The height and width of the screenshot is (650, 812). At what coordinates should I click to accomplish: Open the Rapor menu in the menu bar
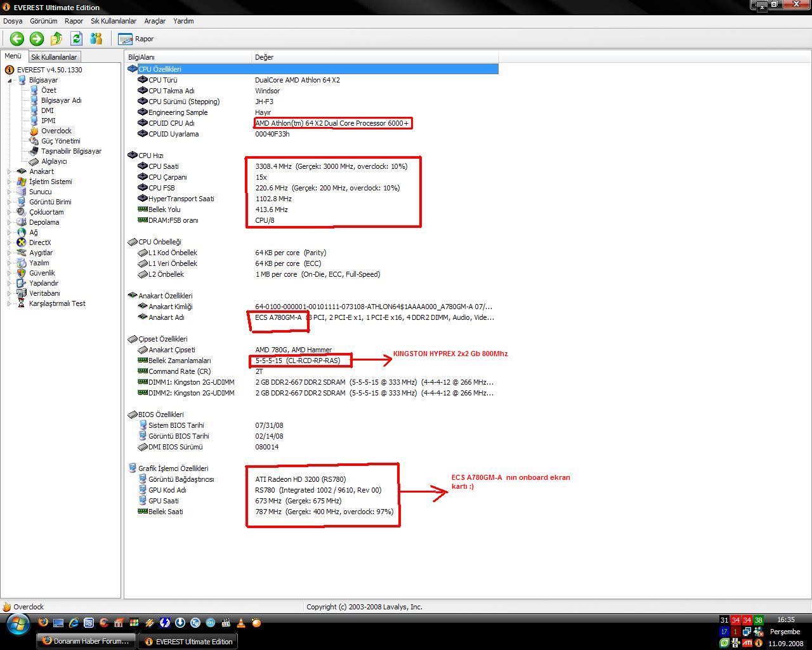(x=74, y=21)
